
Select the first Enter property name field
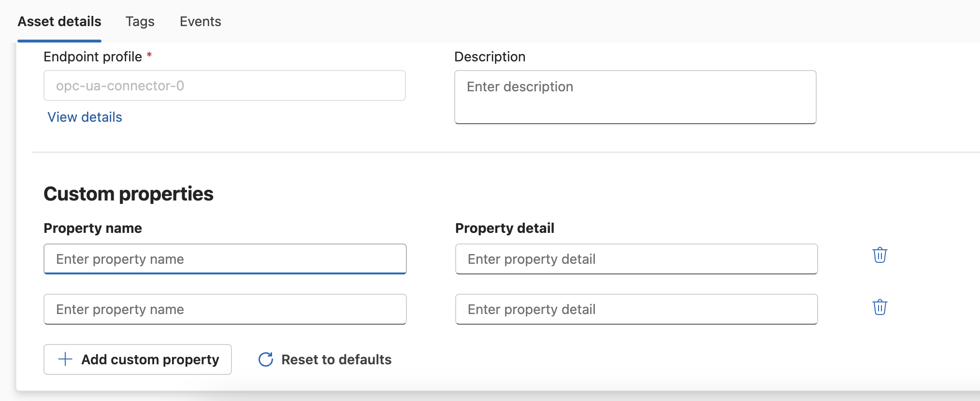pyautogui.click(x=224, y=259)
